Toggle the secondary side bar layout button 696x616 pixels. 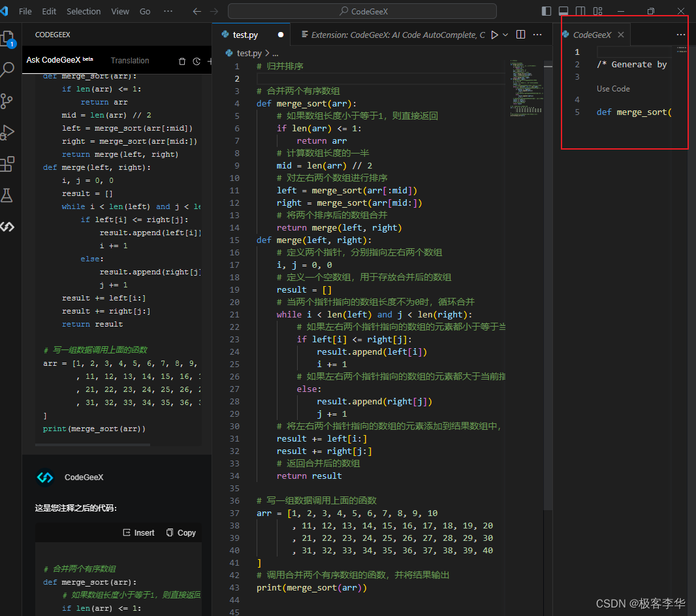pyautogui.click(x=580, y=11)
